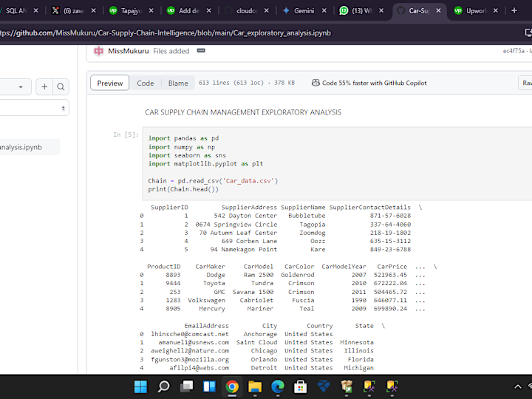The image size is (532, 399).
Task: Close the WhatsApp (13) tab
Action: (381, 11)
